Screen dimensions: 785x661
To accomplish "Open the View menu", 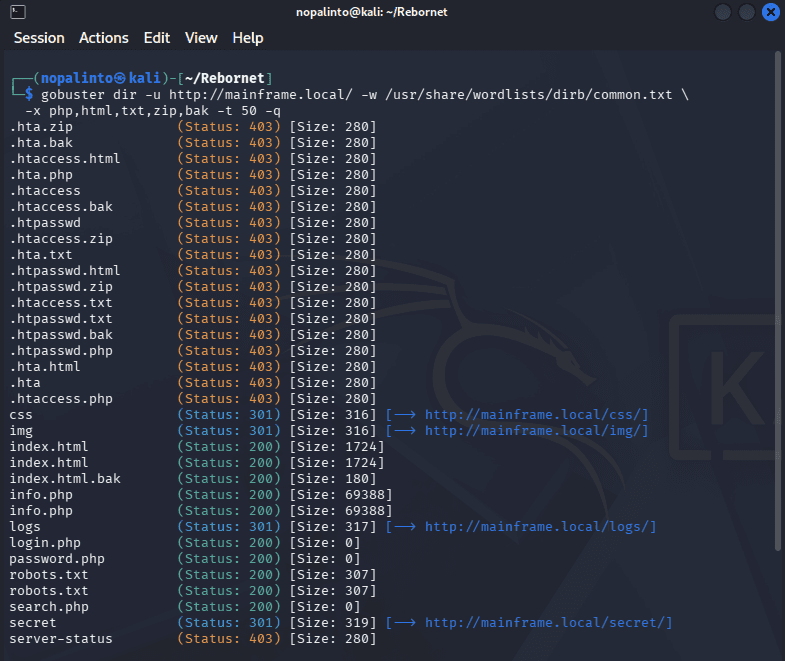I will pos(201,38).
